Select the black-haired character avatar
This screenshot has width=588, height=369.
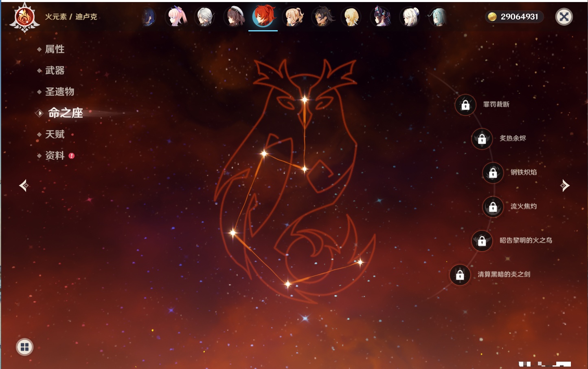coord(323,17)
